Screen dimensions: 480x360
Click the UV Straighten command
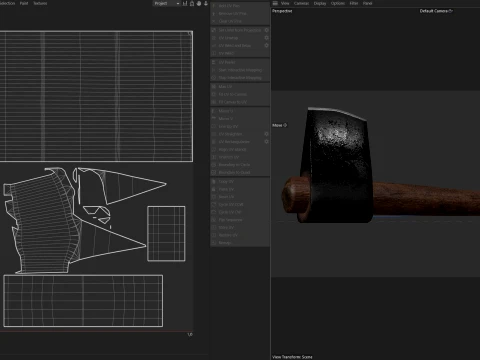(230, 134)
